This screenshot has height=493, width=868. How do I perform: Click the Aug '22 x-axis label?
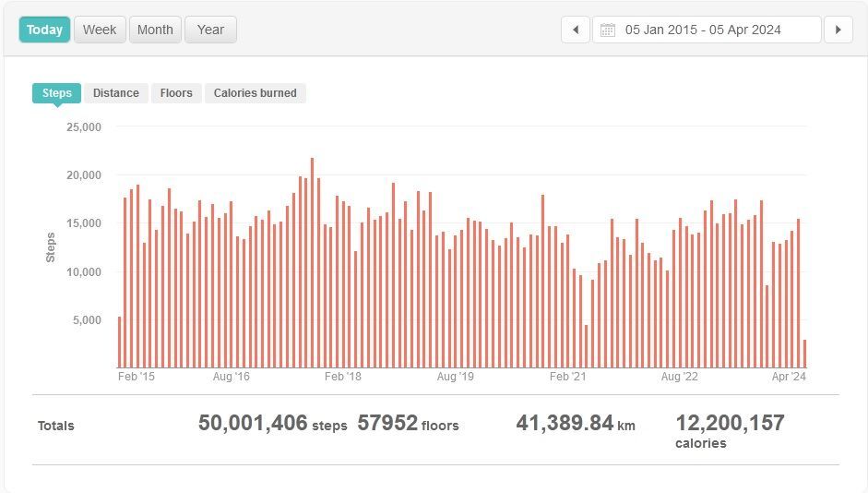coord(680,377)
